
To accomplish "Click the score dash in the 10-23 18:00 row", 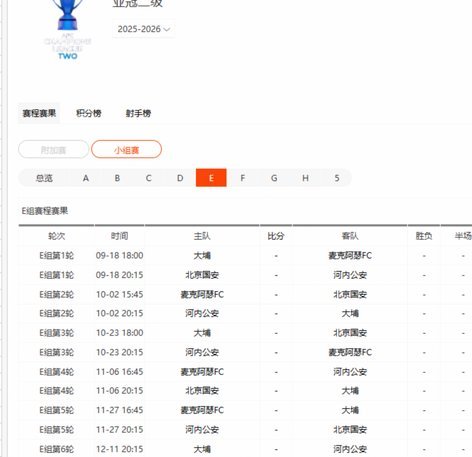I will [x=276, y=333].
